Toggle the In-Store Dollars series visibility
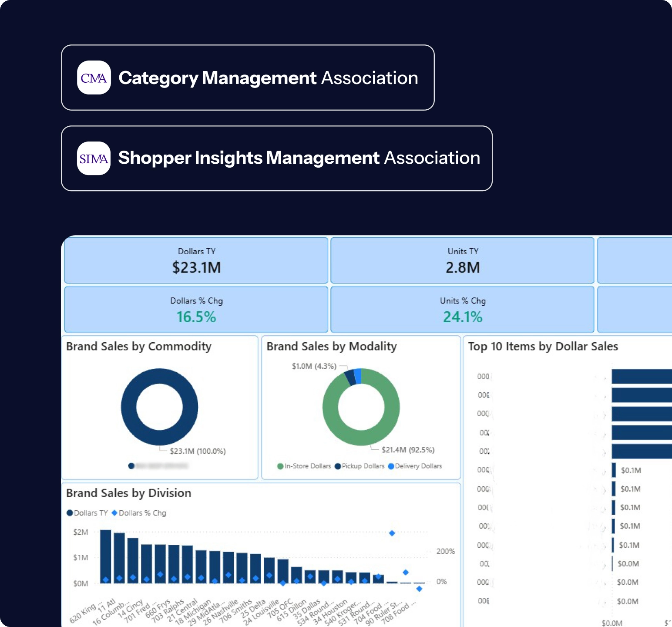Viewport: 672px width, 627px height. pyautogui.click(x=281, y=466)
